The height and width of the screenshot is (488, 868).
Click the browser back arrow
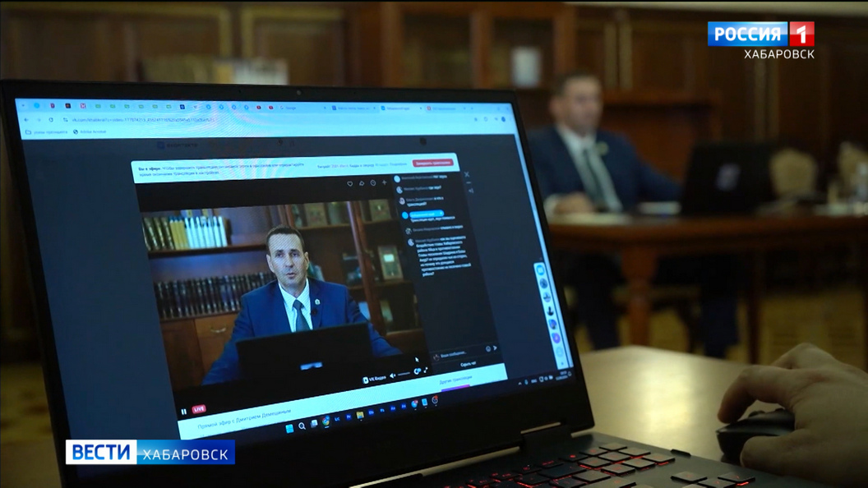[26, 119]
